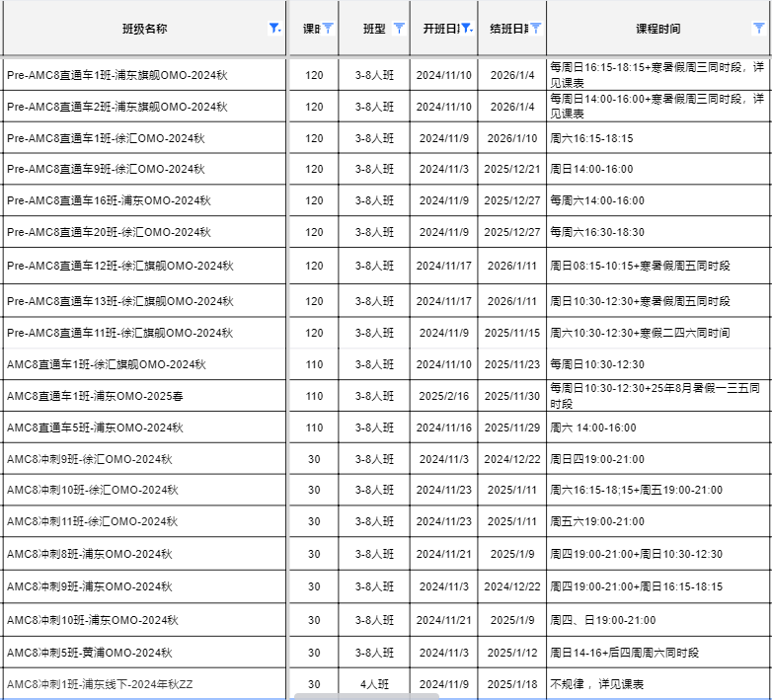Click the 4人班 class type cell
Image resolution: width=772 pixels, height=700 pixels.
click(374, 684)
